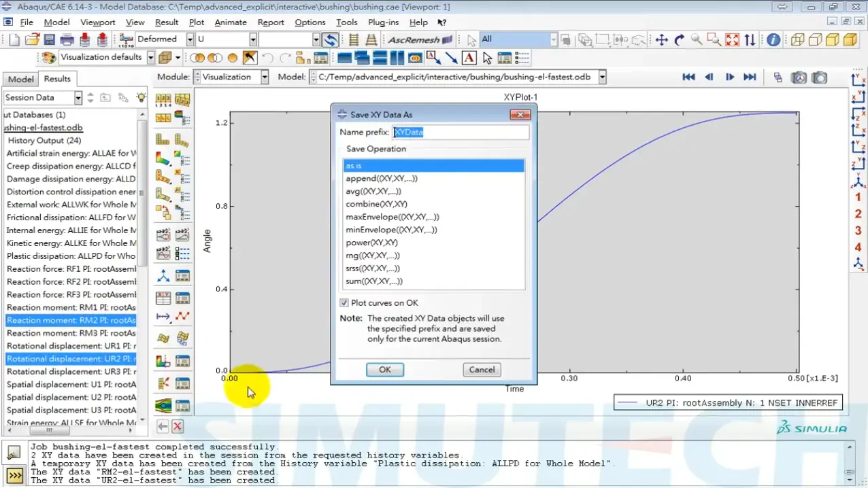The image size is (868, 488).
Task: Click Cancel in Save XY Data dialog
Action: click(482, 370)
